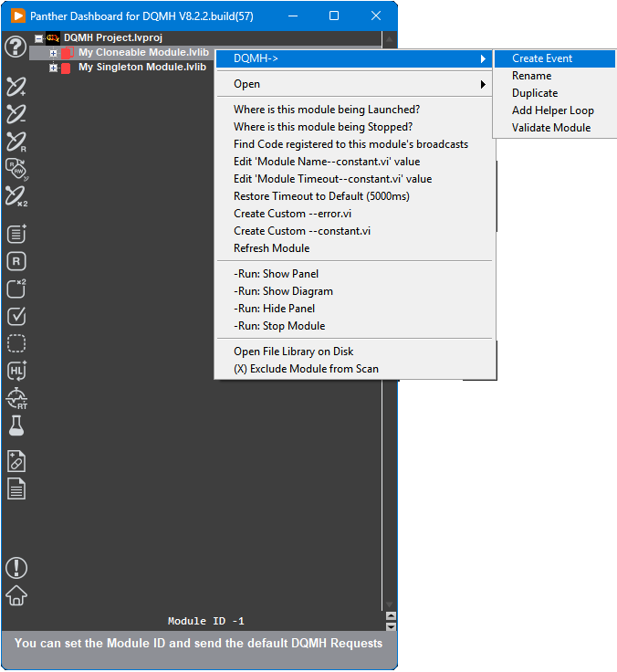Click the boxed R icon
This screenshot has width=617, height=672.
[16, 261]
